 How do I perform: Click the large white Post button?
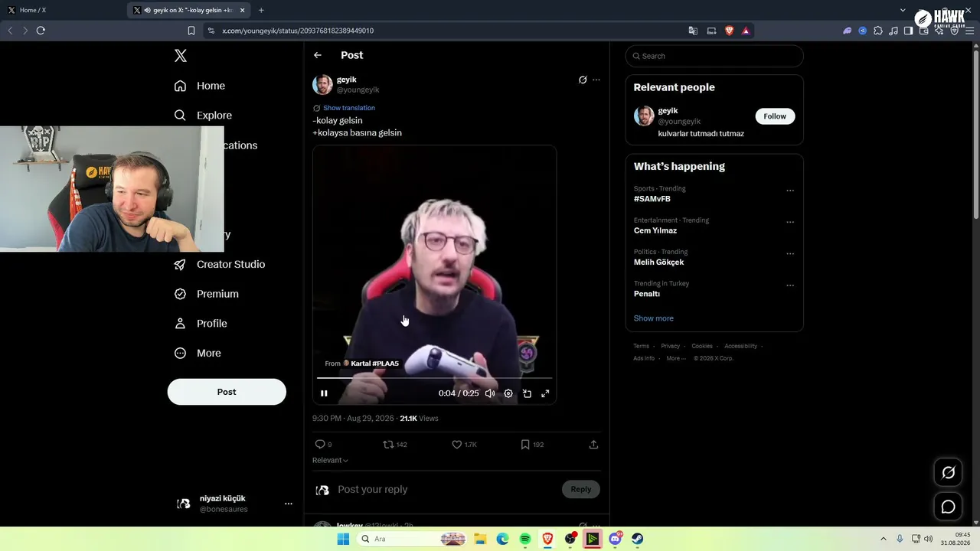pos(227,392)
